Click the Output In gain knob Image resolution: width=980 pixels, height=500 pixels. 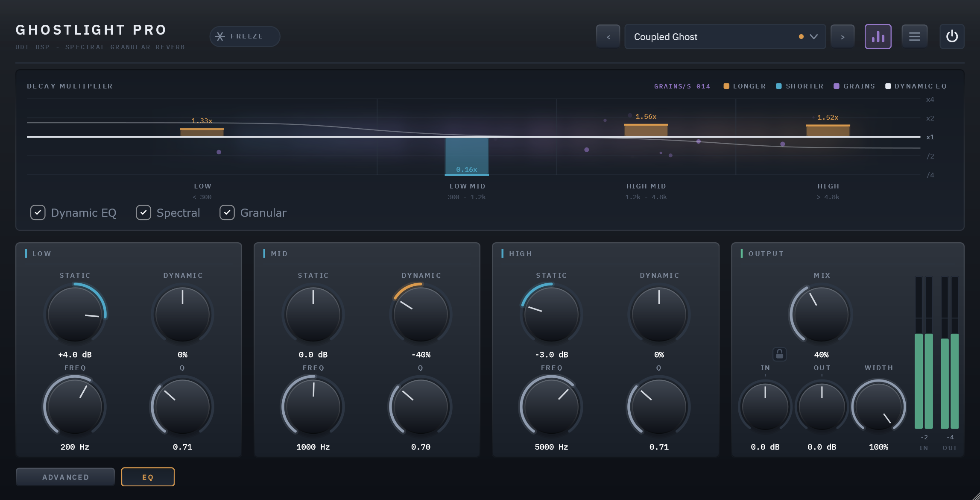click(765, 406)
